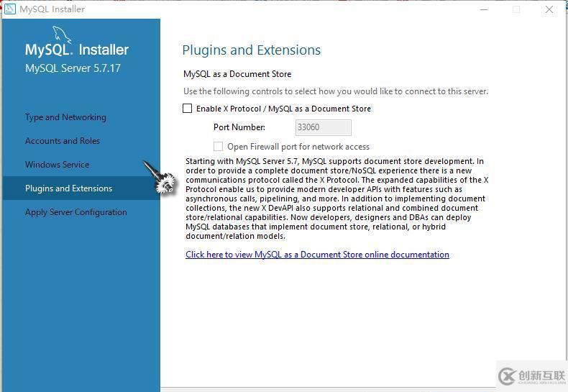
Task: Click the 'Port Number:' label
Action: click(239, 127)
